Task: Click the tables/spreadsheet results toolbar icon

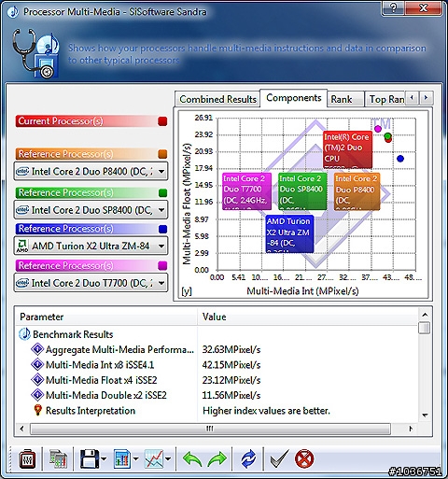Action: pos(58,459)
